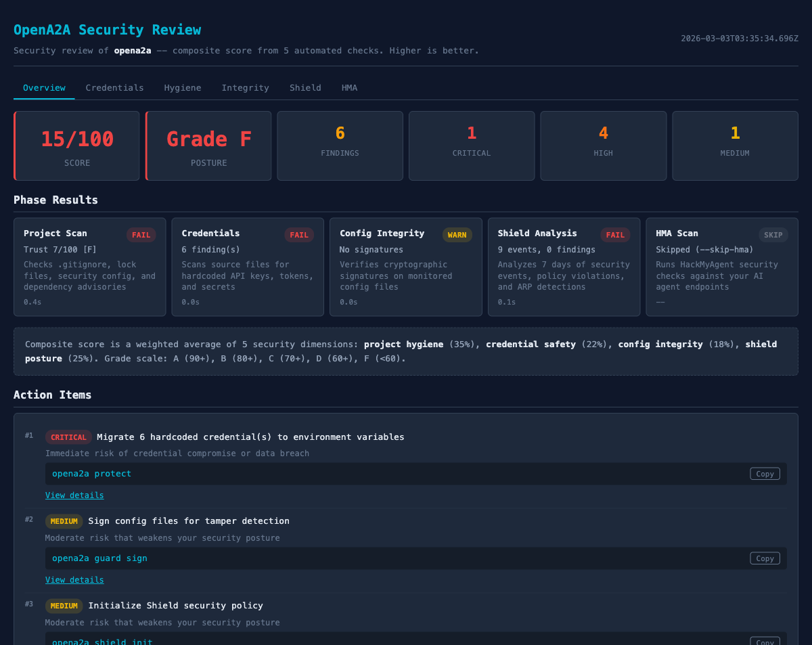Copy the opena2a protect command
812x645 pixels.
[x=764, y=473]
